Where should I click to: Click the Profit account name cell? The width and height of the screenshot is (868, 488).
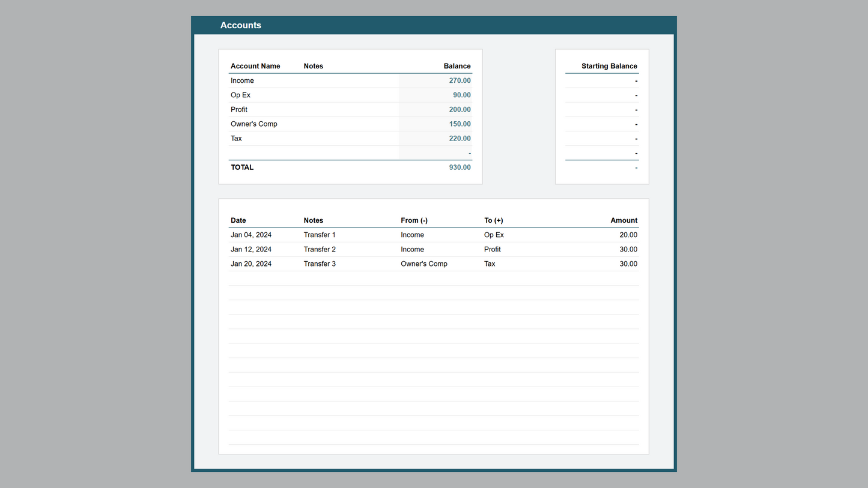[x=239, y=109]
